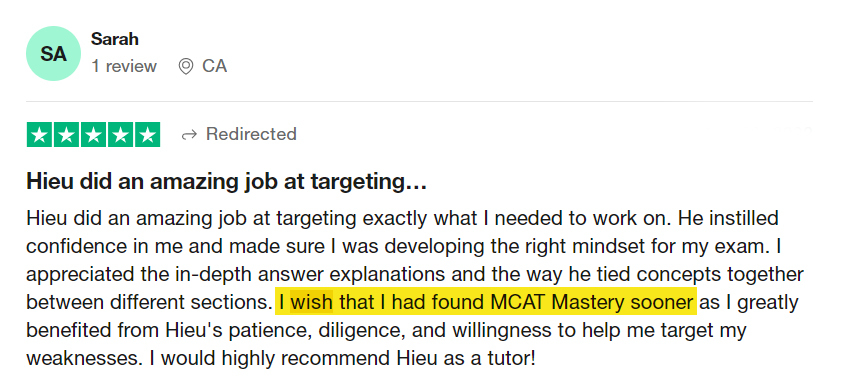Click the fifth green rating star
This screenshot has height=377, width=841.
[147, 135]
